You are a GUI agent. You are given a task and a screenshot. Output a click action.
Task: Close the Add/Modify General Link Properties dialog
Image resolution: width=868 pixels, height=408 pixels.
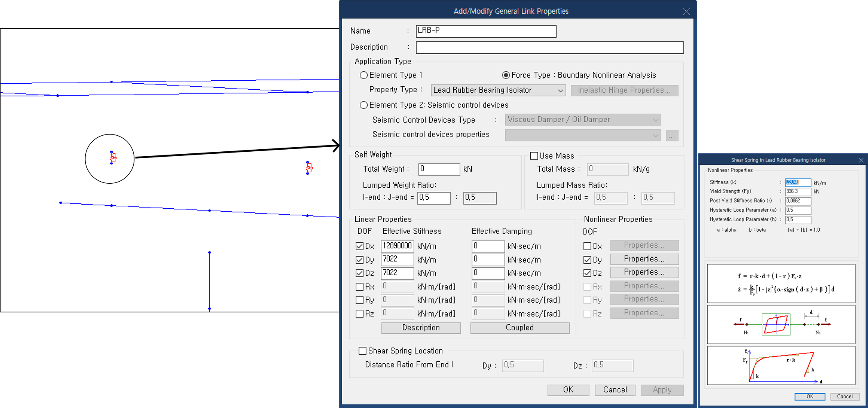click(686, 12)
